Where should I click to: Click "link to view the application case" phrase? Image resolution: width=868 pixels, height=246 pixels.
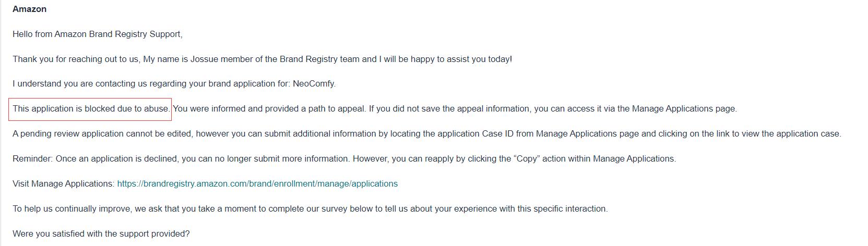tap(776, 134)
